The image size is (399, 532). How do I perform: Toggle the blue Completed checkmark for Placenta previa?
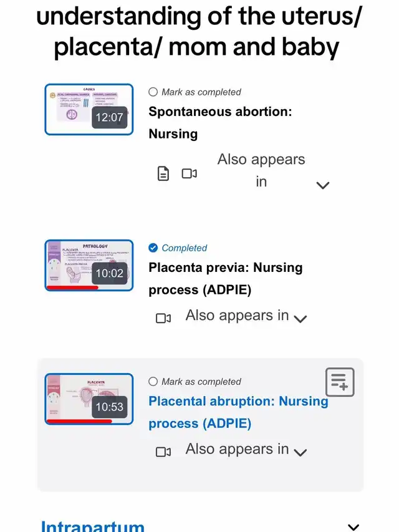153,248
